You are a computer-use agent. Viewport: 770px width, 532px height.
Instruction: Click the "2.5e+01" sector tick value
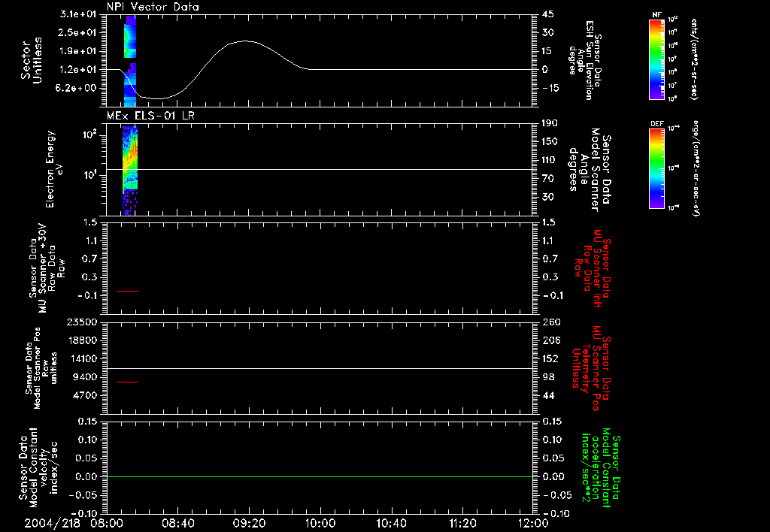tap(78, 32)
